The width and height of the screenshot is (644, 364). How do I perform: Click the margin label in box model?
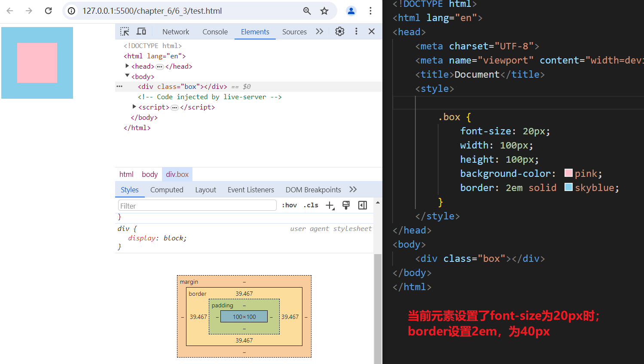coord(189,282)
